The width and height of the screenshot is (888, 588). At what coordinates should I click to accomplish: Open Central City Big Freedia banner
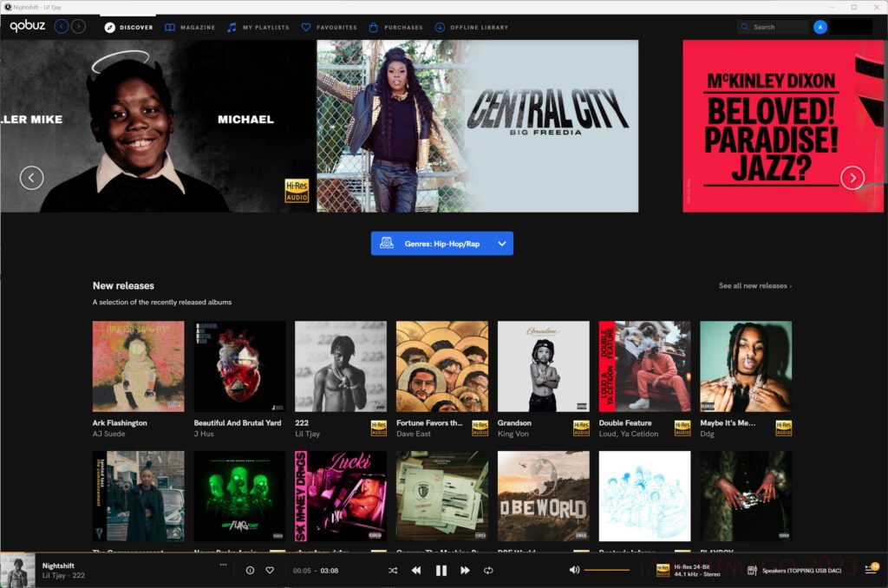[478, 126]
